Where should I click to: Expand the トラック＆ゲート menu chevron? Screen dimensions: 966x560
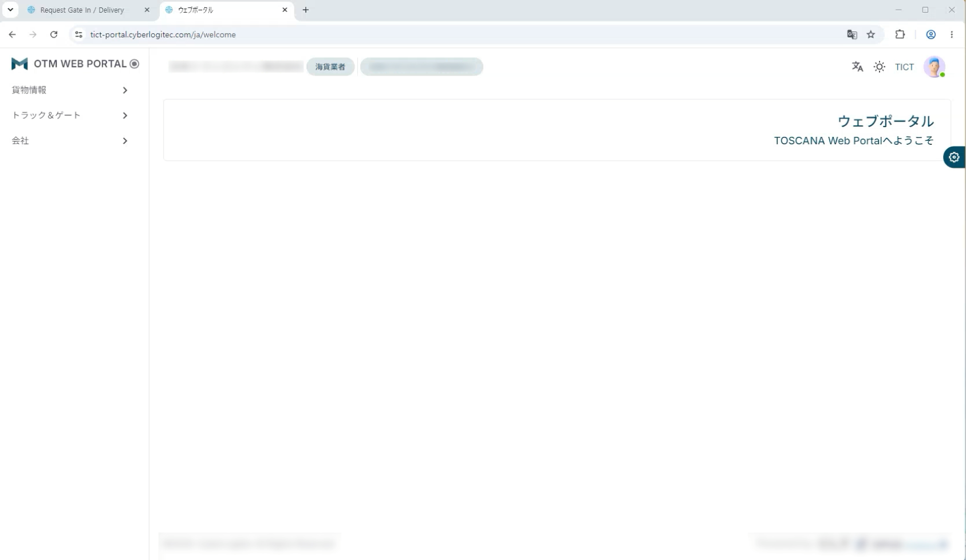[125, 115]
